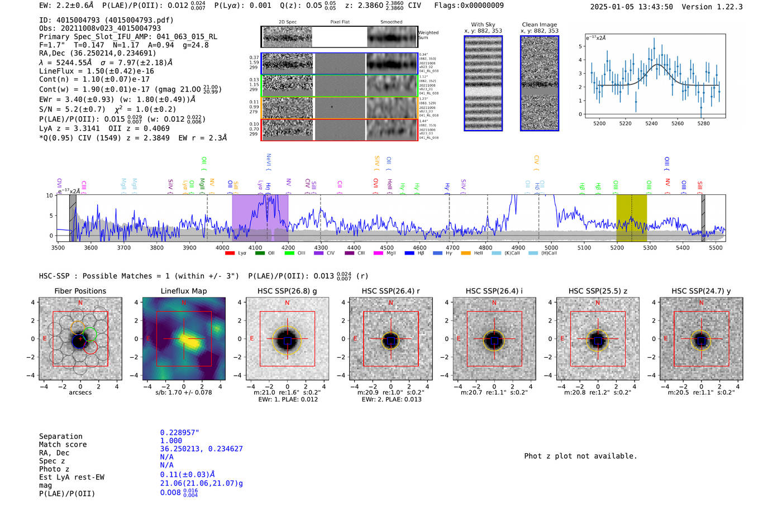Screen dimensions: 782x532
Task: Click the purple CIV shaded band in the spectrum
Action: [x=260, y=218]
